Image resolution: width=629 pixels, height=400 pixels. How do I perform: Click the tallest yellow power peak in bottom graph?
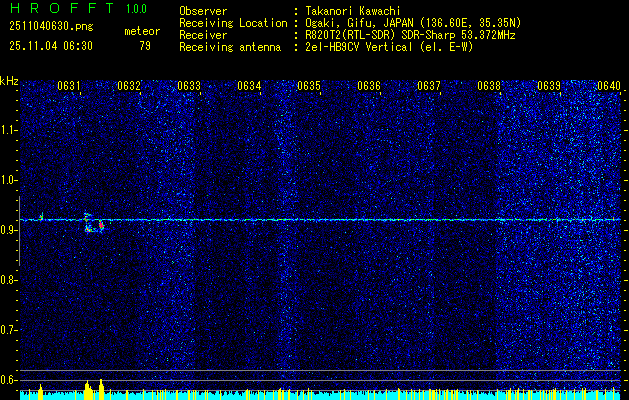tap(101, 389)
